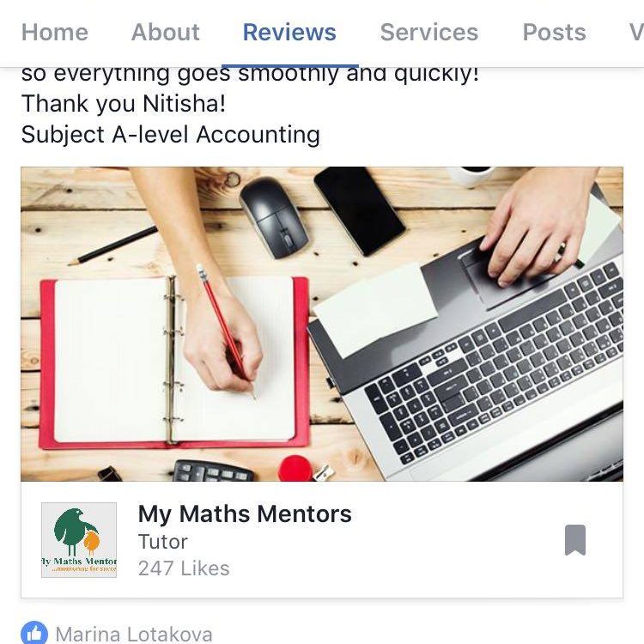Open the shared desk and laptop photo
644x644 pixels.
[322, 324]
